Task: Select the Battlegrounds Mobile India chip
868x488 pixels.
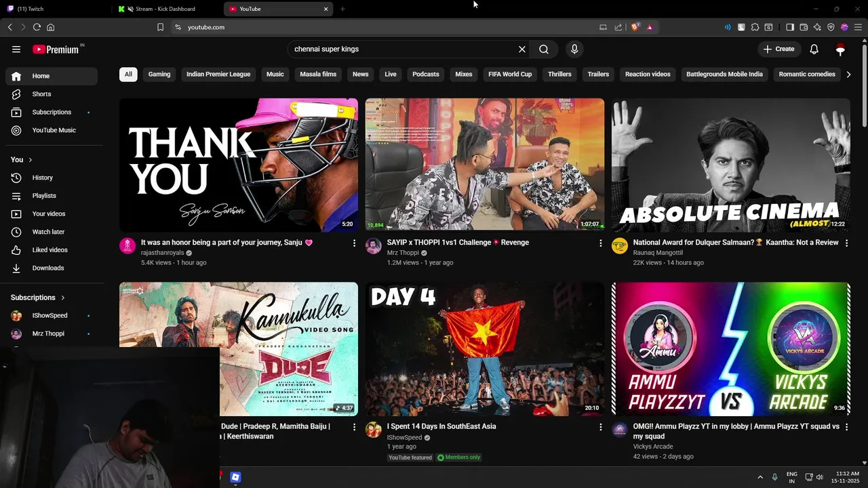Action: tap(724, 75)
